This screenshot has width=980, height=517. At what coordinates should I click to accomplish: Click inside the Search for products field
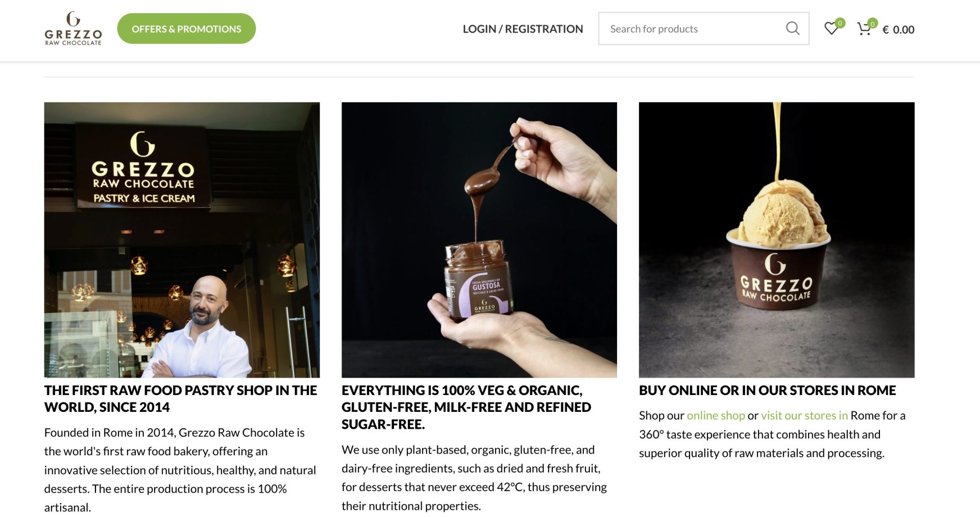[679, 29]
